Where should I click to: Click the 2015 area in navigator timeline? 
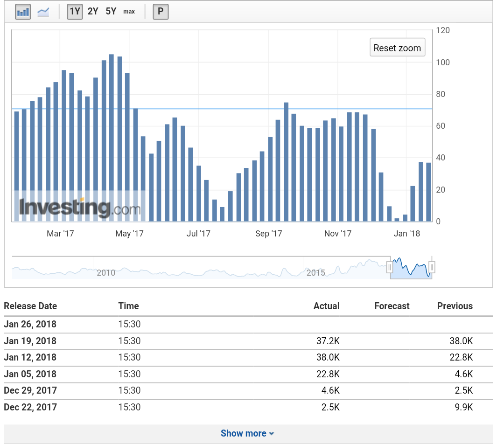point(316,272)
